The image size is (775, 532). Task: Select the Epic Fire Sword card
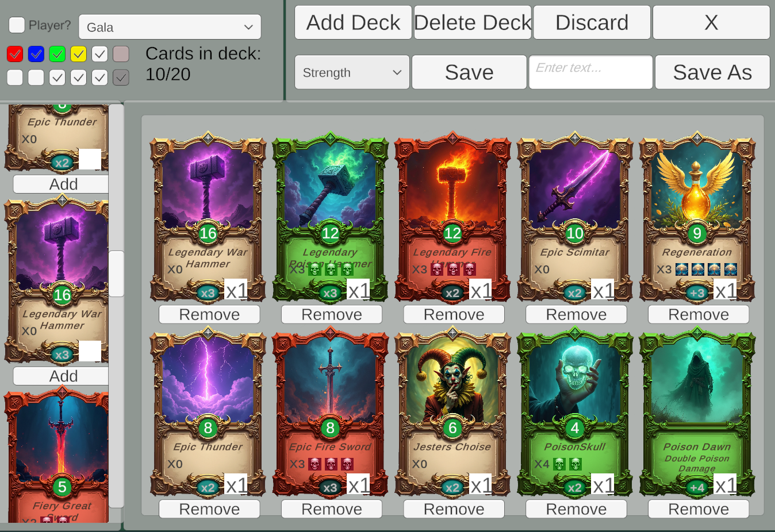click(330, 411)
